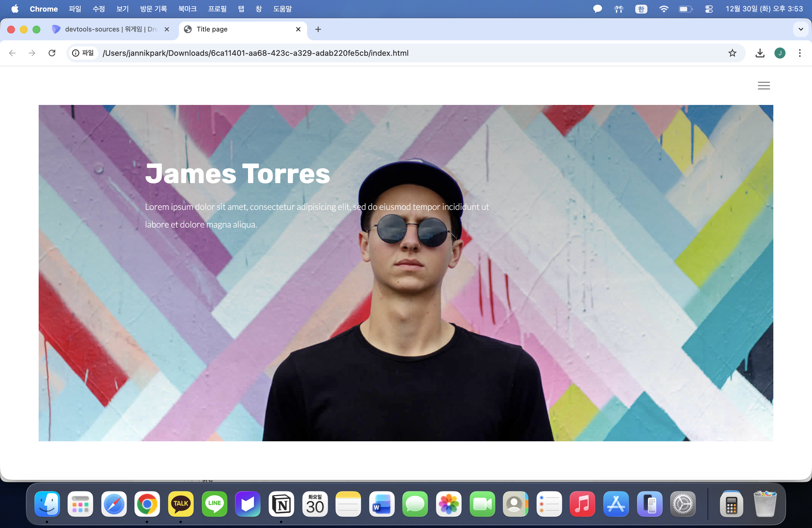The height and width of the screenshot is (528, 812).
Task: Toggle Korean input source in menu bar
Action: (641, 9)
